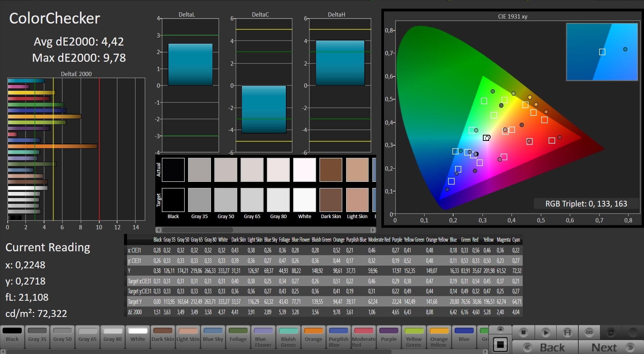Click the Target White swatch
The image size is (644, 354).
pyautogui.click(x=304, y=200)
